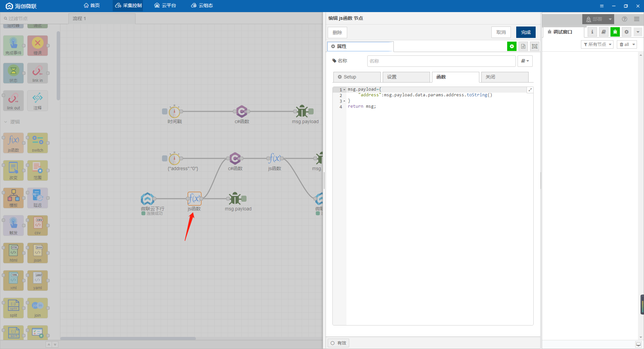Screen dimensions: 644x349
Task: Select the js函数 node in the palette
Action: pos(13,143)
